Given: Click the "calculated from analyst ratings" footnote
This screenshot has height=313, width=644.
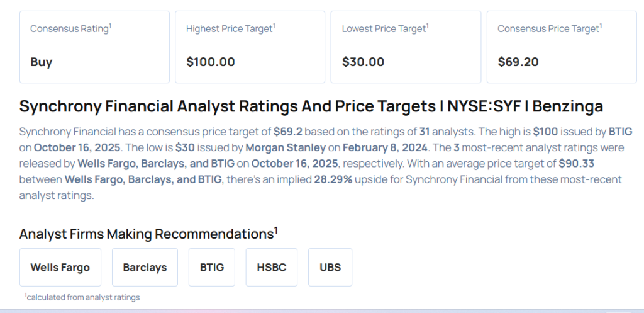Looking at the screenshot, I should click(x=82, y=297).
